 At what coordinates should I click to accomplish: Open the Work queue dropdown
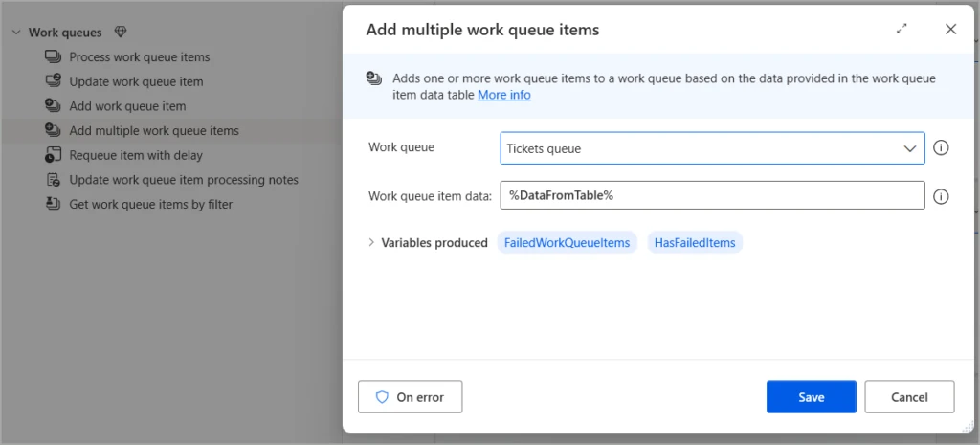point(712,148)
